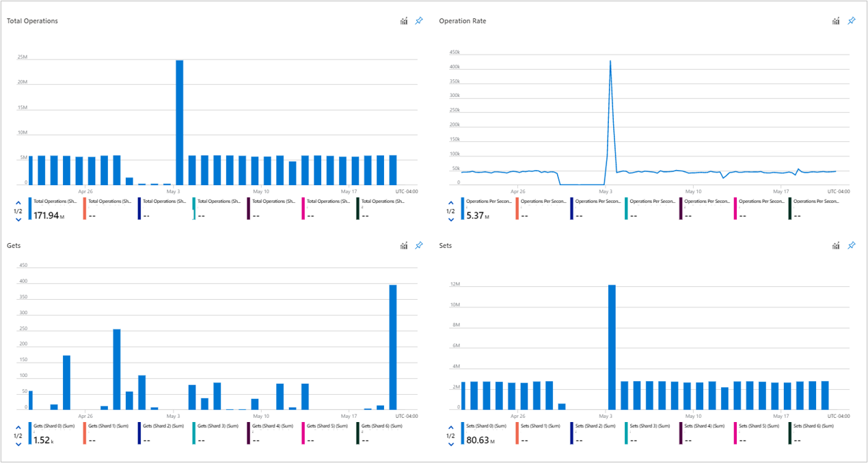Pin the Total Operations chart to dashboard
The width and height of the screenshot is (868, 463).
click(418, 20)
